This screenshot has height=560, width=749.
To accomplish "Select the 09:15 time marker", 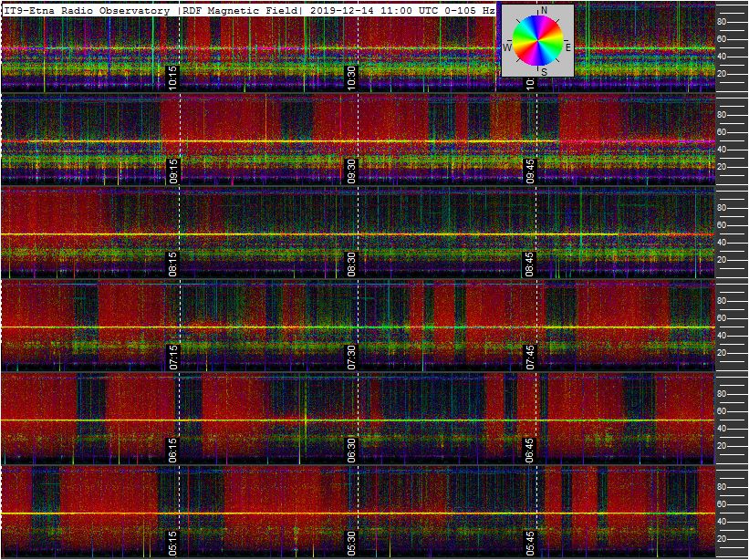I will 172,171.
